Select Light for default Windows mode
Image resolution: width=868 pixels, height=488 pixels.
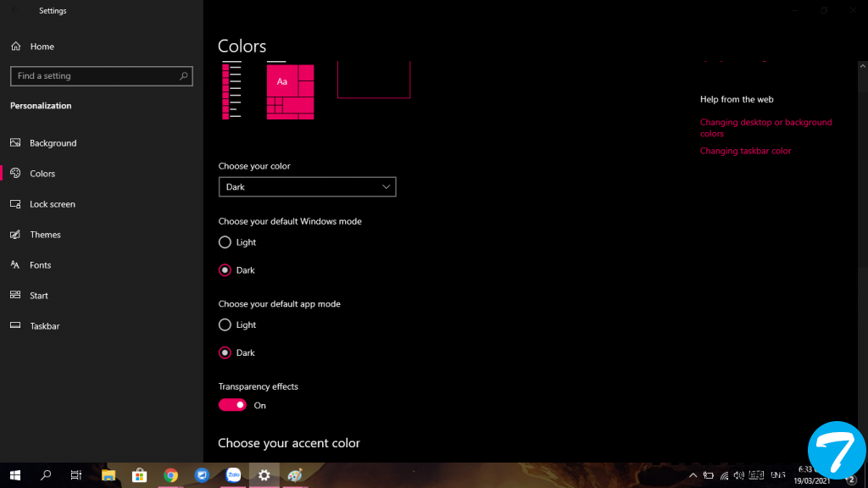(225, 242)
